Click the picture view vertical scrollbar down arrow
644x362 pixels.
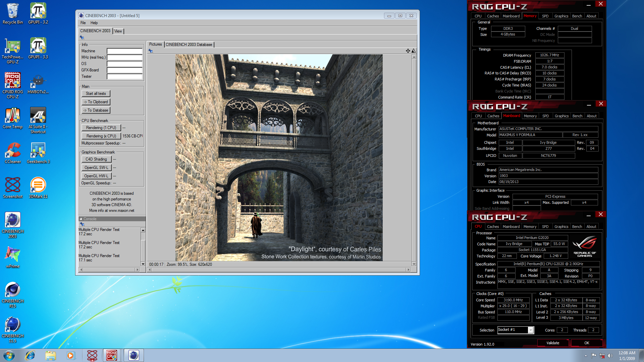pyautogui.click(x=414, y=264)
